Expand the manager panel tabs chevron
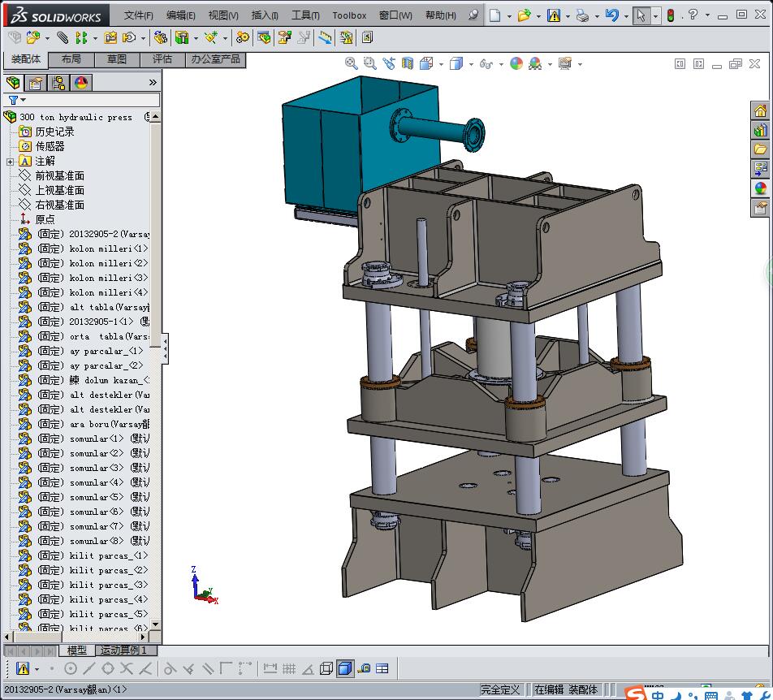This screenshot has height=700, width=773. click(153, 83)
